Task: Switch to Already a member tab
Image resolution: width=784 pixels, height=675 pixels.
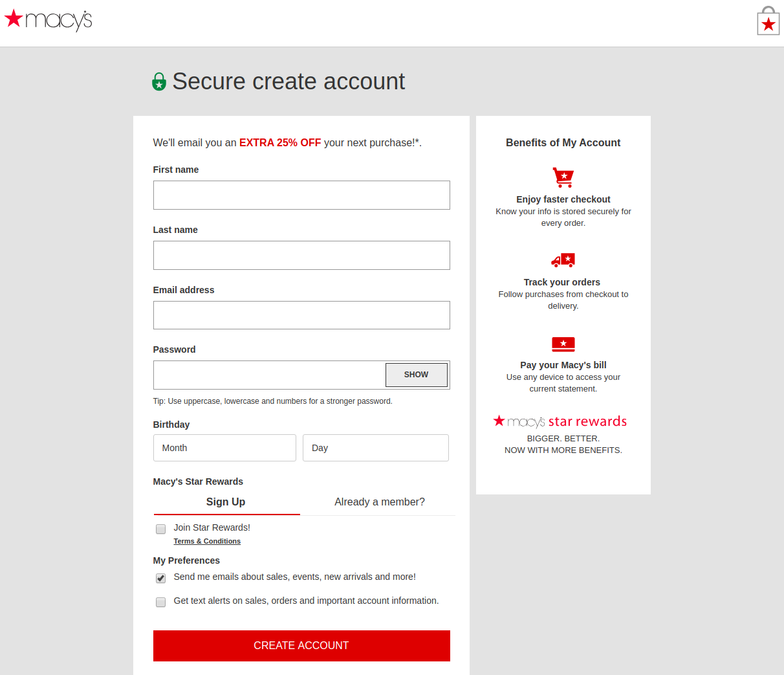Action: click(x=380, y=502)
